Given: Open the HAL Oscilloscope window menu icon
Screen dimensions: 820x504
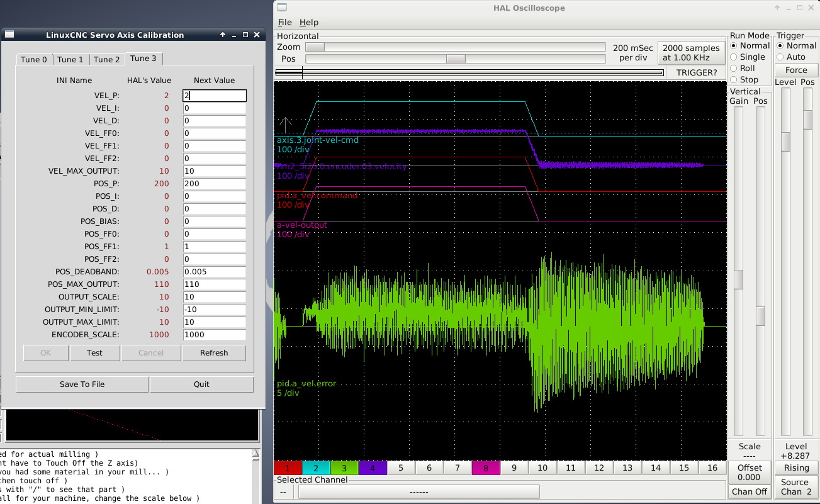Looking at the screenshot, I should (x=282, y=8).
